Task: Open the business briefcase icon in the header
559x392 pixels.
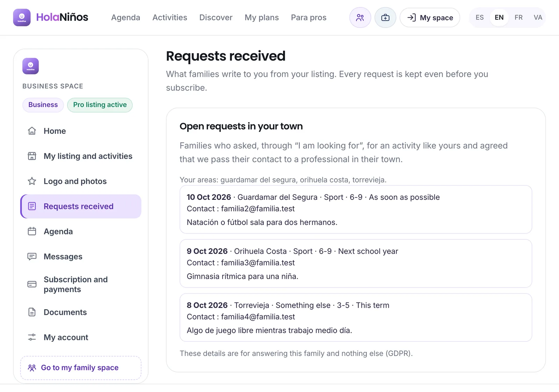Action: pos(385,17)
